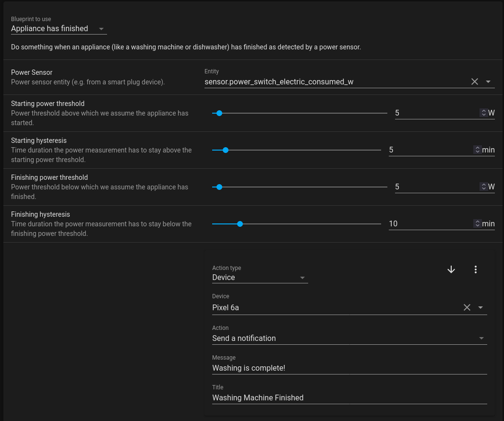Click the Finishing hysteresis stepper arrows

click(477, 224)
